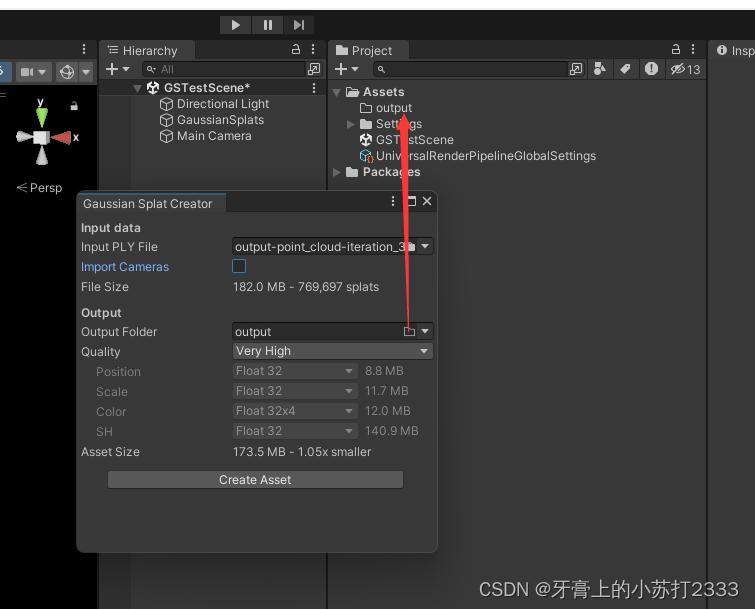Focus the Hierarchy search field
The image size is (755, 609).
click(x=224, y=69)
